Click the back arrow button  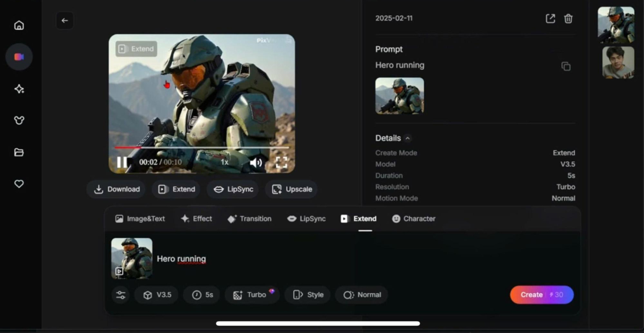[x=65, y=21]
